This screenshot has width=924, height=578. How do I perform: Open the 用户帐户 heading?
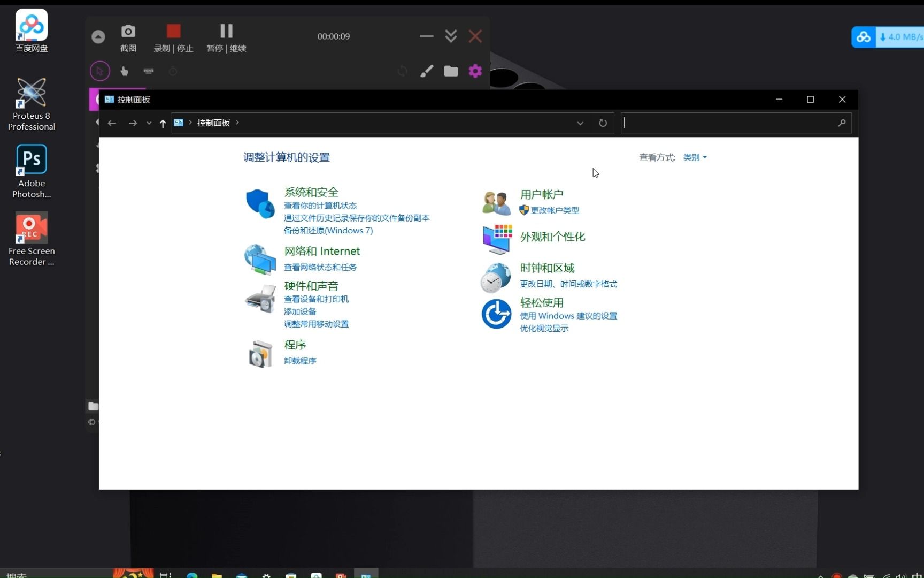[541, 194]
